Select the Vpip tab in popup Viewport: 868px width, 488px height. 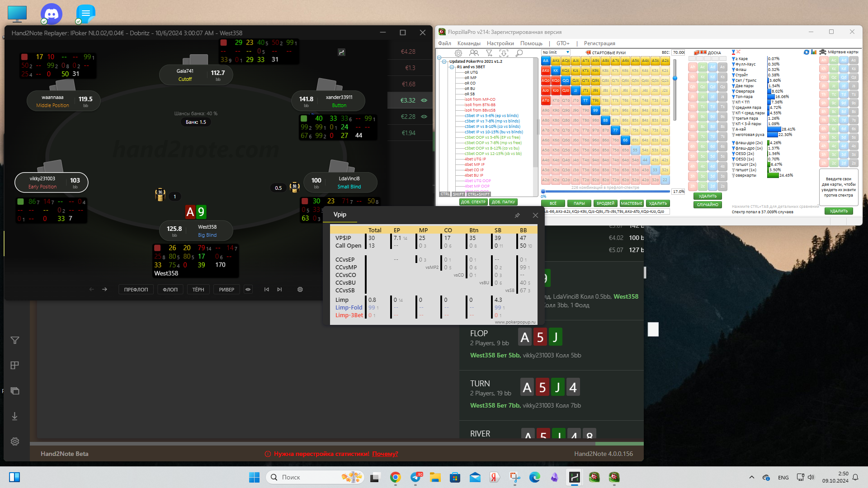click(340, 215)
